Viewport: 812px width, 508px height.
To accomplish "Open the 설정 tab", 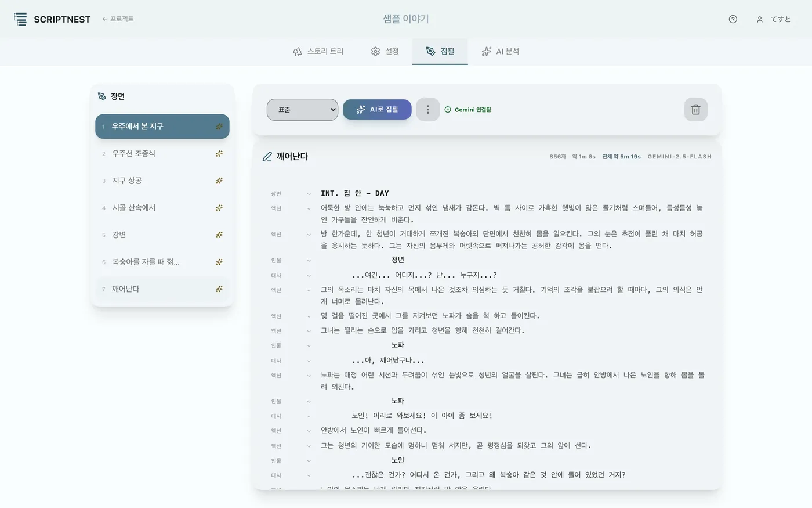I will click(x=385, y=51).
